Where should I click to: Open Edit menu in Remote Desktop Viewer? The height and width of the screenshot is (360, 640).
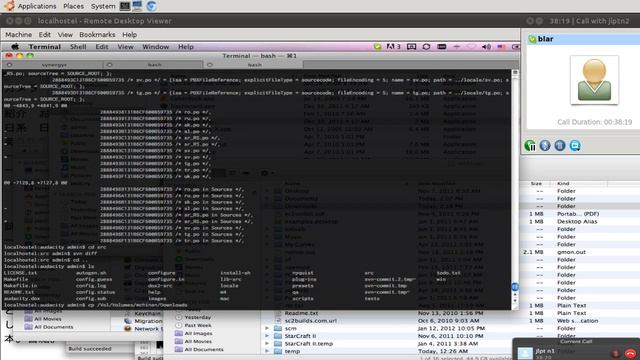tap(44, 35)
